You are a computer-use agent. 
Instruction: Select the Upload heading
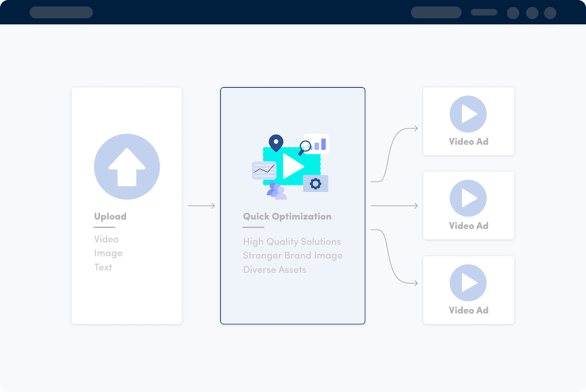pyautogui.click(x=110, y=216)
